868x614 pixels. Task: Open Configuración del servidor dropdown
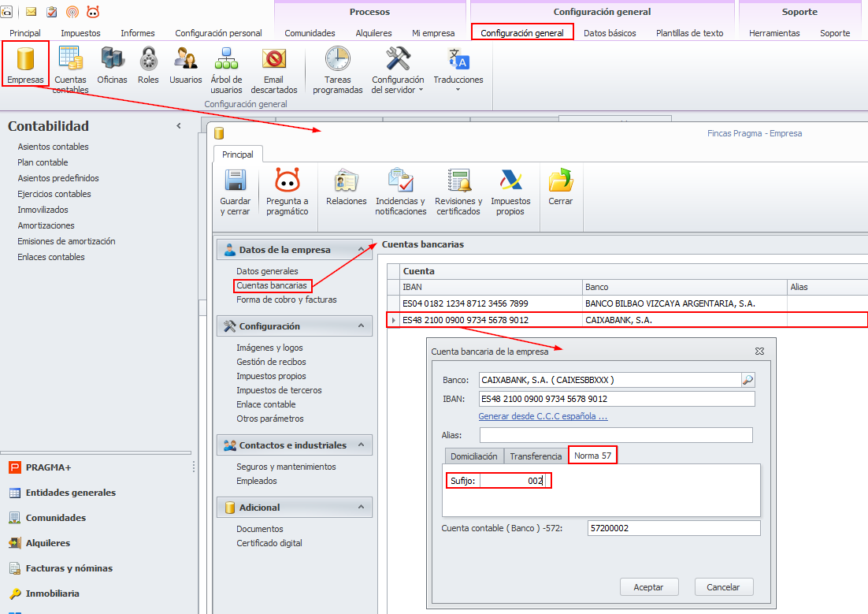click(398, 69)
